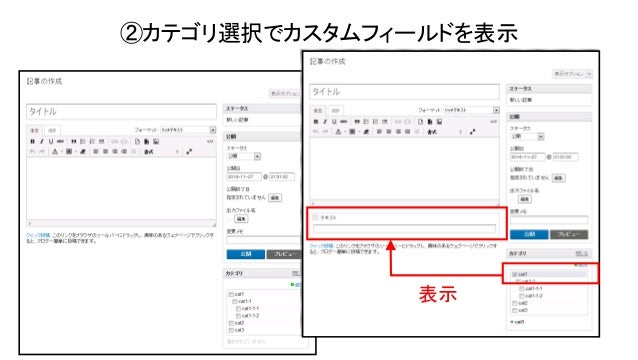The width and height of the screenshot is (638, 360).
Task: Apply strikethrough in the back screenshot's editor
Action: point(61,142)
